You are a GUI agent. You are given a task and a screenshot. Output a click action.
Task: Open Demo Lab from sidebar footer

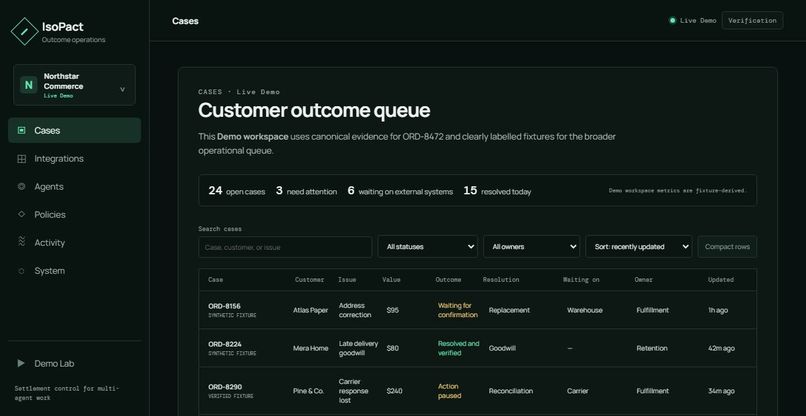point(75,364)
